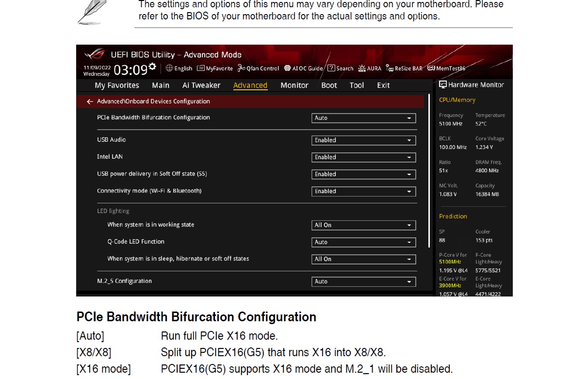Click the Exit menu item
This screenshot has width=588, height=379.
[383, 85]
